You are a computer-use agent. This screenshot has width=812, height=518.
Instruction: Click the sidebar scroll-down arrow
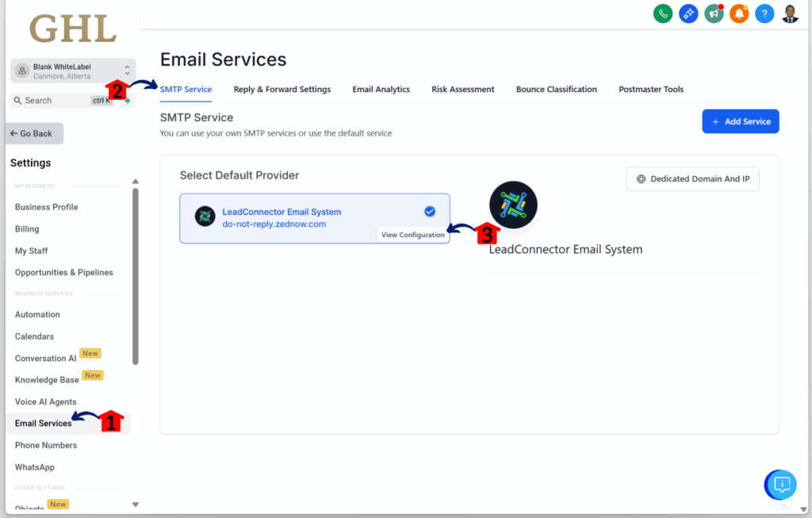click(135, 505)
